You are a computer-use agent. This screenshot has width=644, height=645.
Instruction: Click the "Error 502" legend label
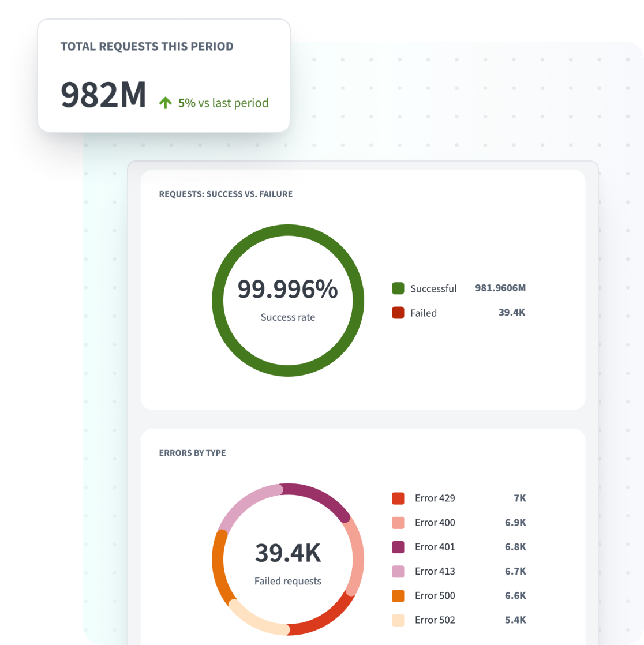[x=435, y=620]
